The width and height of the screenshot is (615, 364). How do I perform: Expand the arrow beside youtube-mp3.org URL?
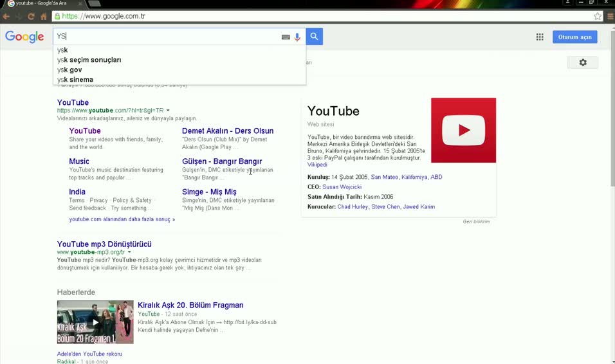[x=129, y=253]
